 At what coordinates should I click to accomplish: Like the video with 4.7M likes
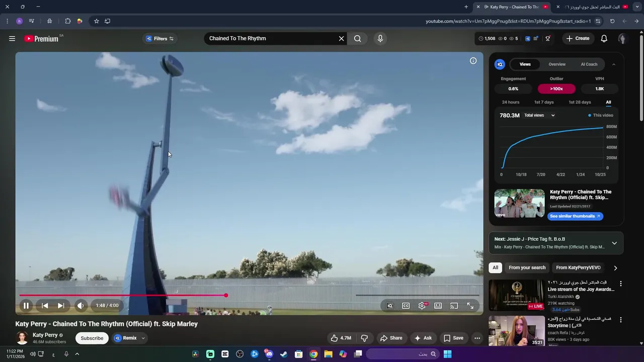pyautogui.click(x=341, y=338)
